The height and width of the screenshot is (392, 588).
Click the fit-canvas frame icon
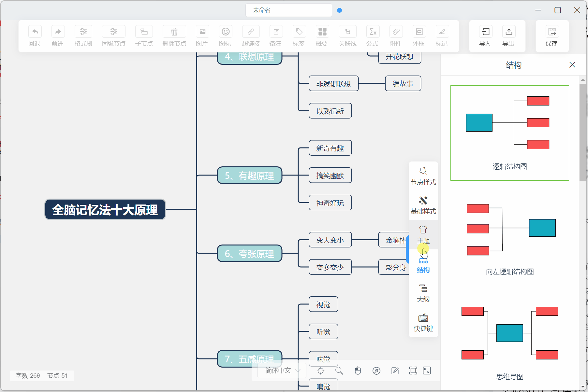[x=413, y=371]
